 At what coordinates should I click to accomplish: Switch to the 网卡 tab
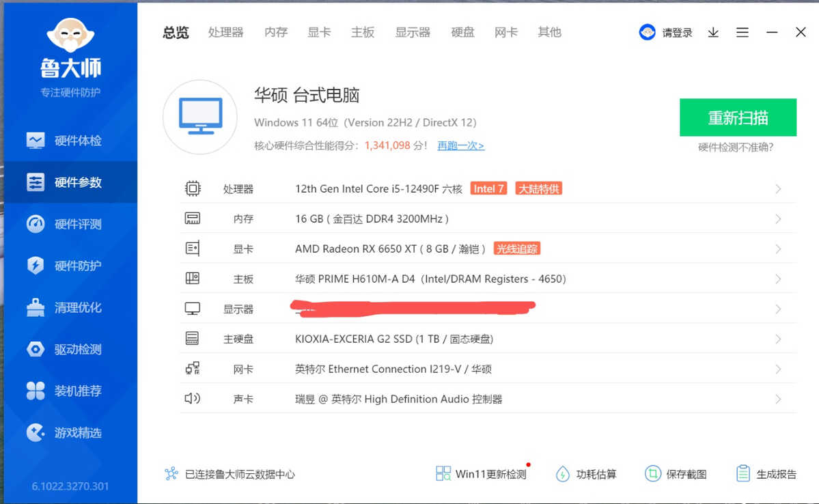point(506,32)
